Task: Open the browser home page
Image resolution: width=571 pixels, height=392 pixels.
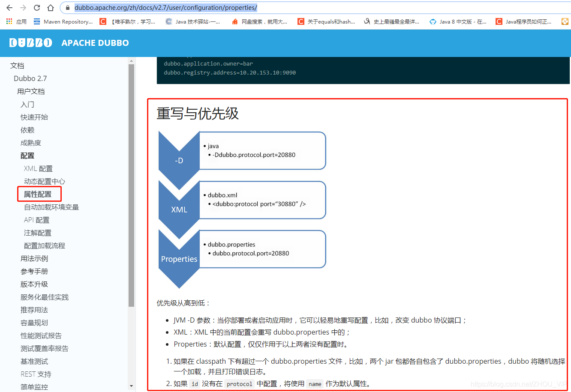Action: click(51, 8)
